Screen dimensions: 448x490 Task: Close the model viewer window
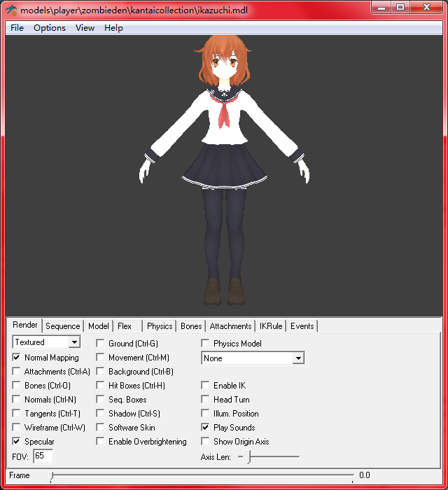[x=426, y=8]
